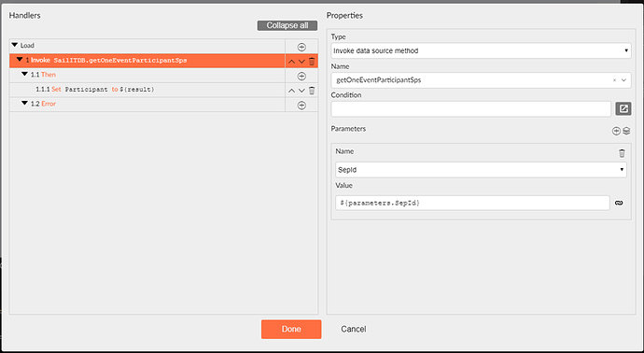Click the Condition input field

[x=471, y=109]
